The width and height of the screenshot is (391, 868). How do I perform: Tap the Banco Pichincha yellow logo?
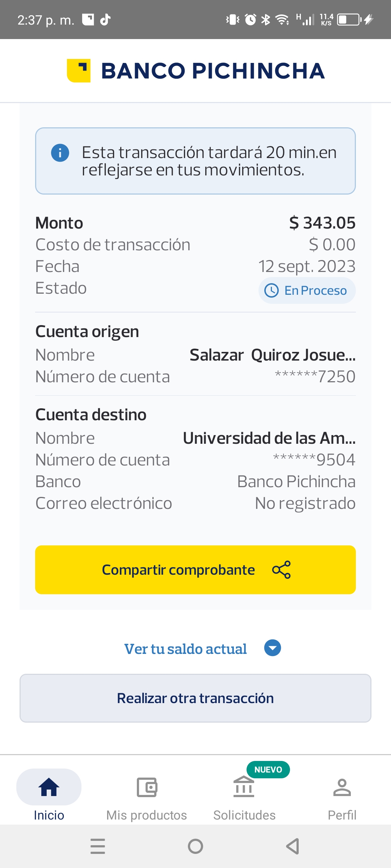tap(79, 71)
